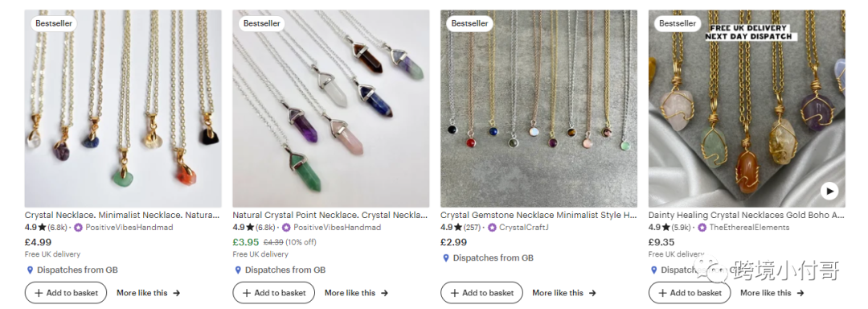Open the gold chain crystal chip necklaces thumbnail
868x309 pixels.
(x=123, y=109)
